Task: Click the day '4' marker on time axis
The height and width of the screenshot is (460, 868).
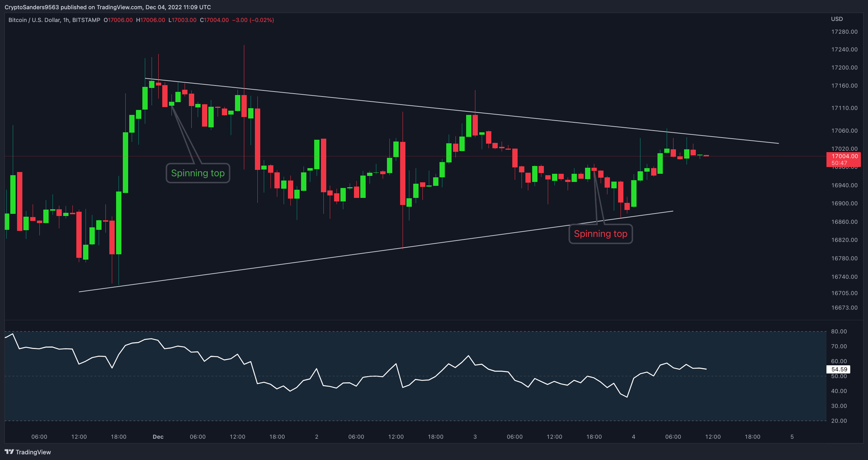Action: click(633, 437)
